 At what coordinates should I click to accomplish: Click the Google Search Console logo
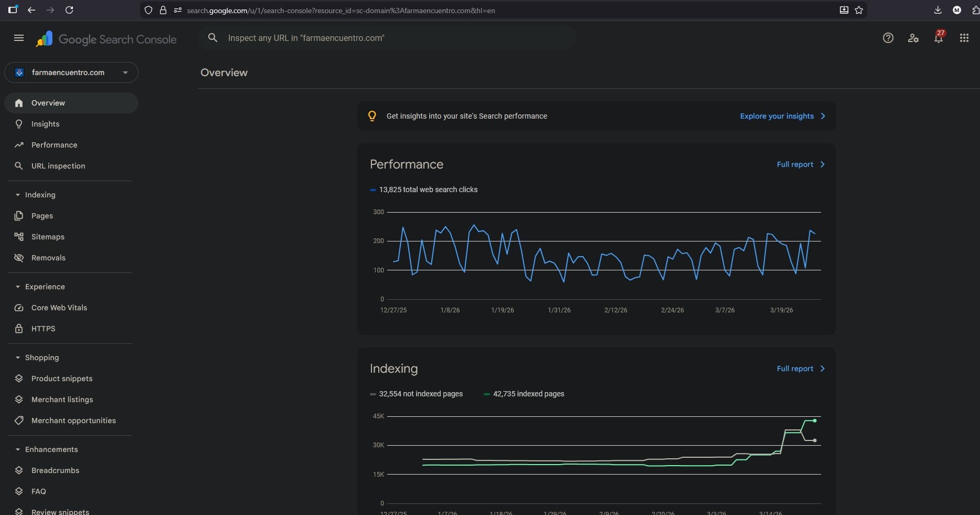click(106, 39)
